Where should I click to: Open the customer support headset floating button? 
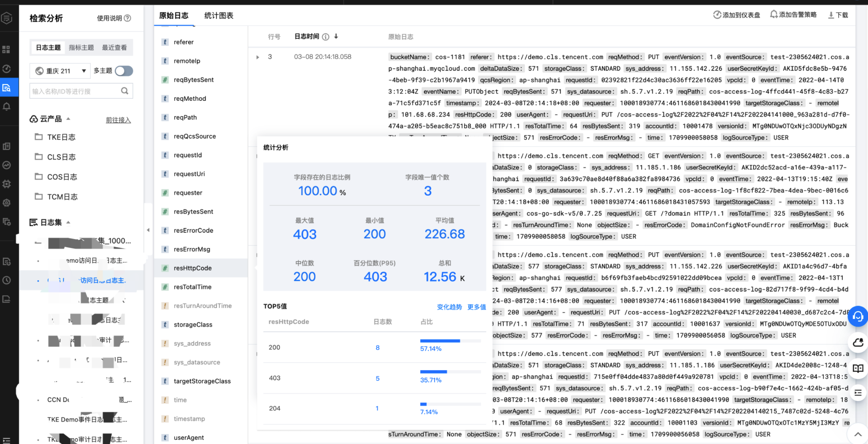857,316
